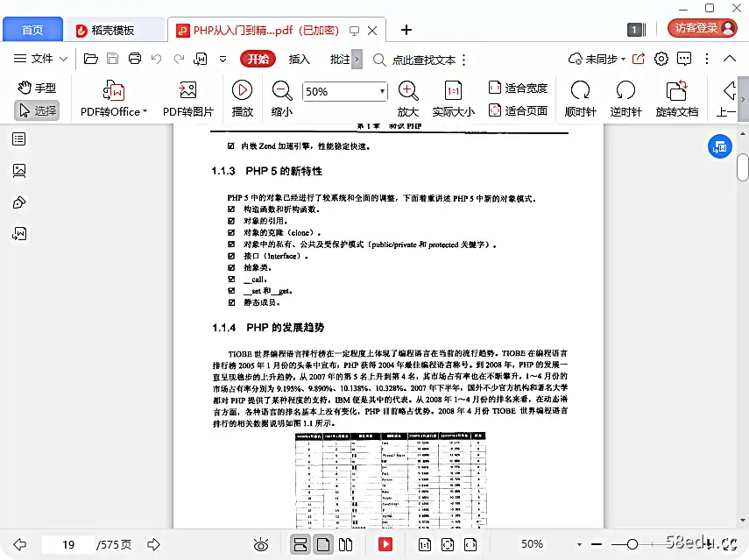Image resolution: width=749 pixels, height=560 pixels.
Task: Click the open folder icon
Action: [91, 59]
